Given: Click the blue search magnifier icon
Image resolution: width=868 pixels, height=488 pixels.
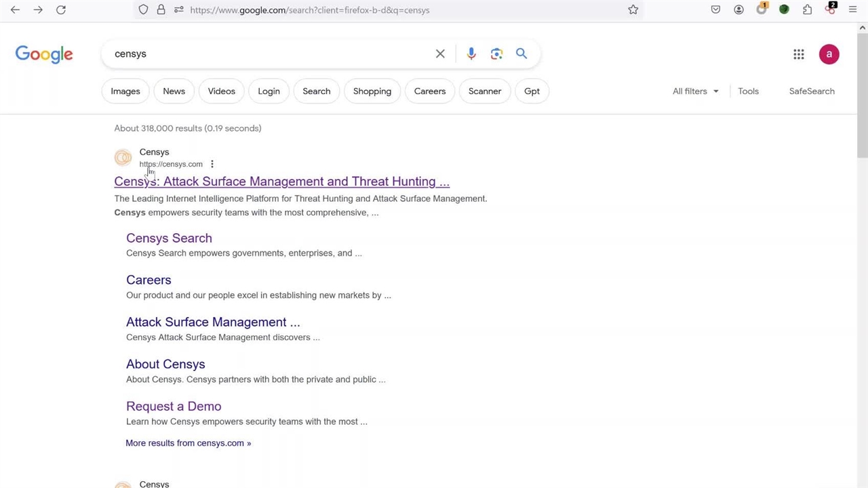Looking at the screenshot, I should tap(521, 54).
